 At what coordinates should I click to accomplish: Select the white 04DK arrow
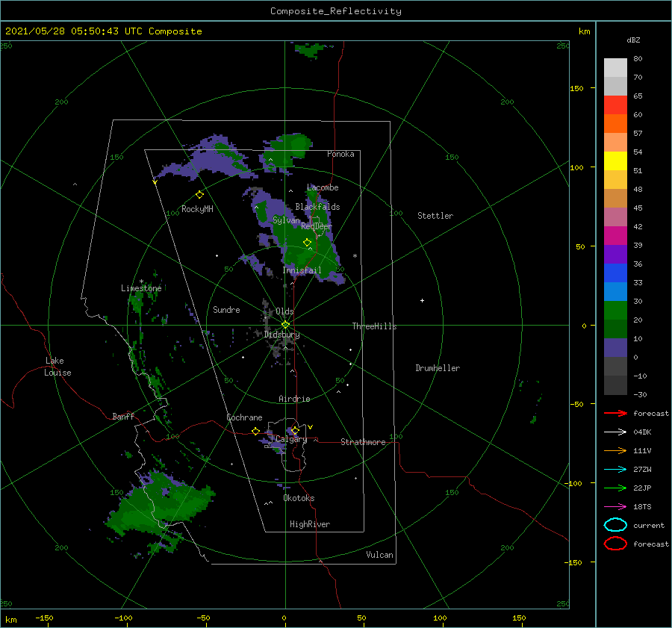point(615,432)
